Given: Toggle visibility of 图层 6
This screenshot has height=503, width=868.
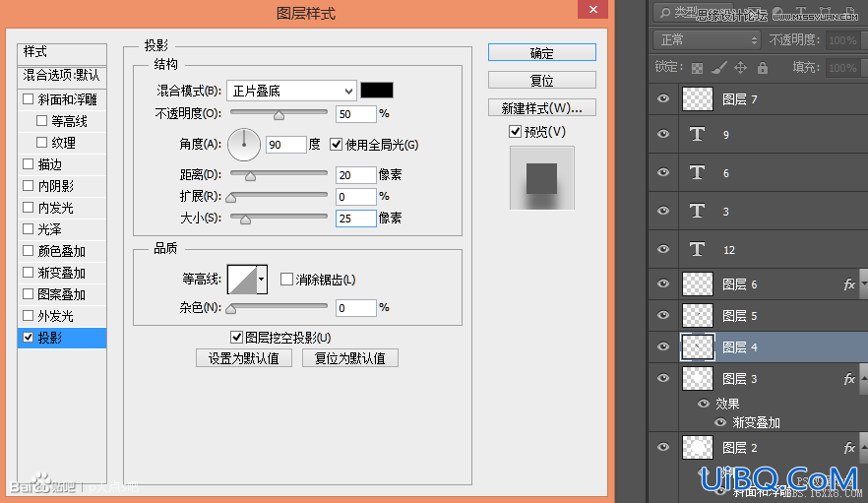Looking at the screenshot, I should coord(663,283).
